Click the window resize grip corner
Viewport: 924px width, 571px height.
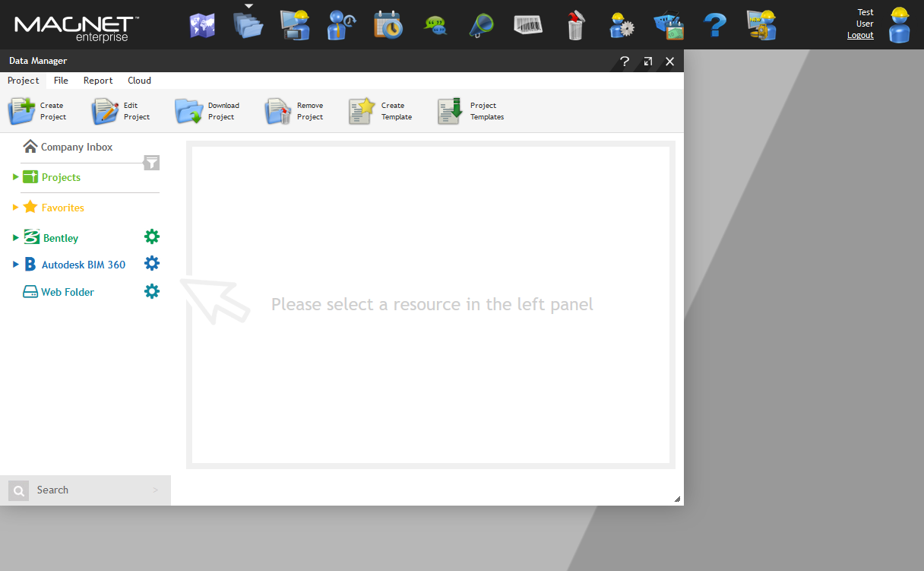[677, 500]
